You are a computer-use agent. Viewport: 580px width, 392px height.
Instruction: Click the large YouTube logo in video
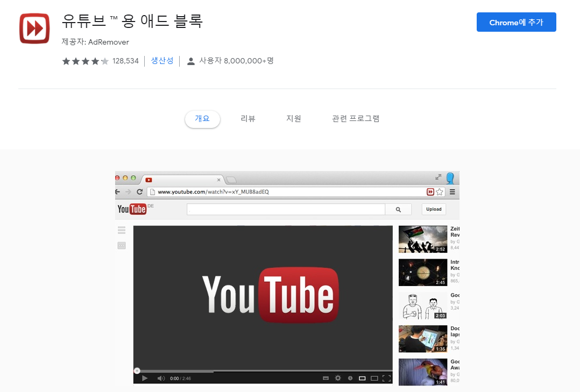click(271, 295)
